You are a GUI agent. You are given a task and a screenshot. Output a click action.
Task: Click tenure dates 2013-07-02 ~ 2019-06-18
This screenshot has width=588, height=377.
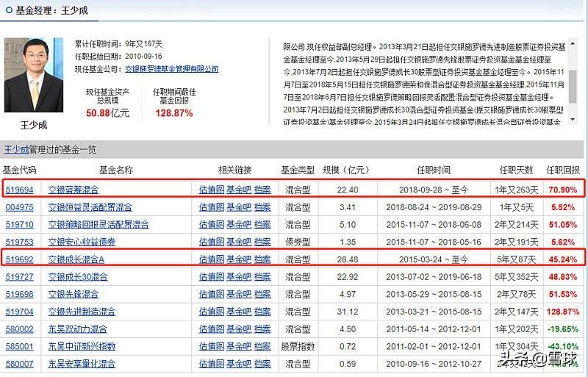(434, 277)
